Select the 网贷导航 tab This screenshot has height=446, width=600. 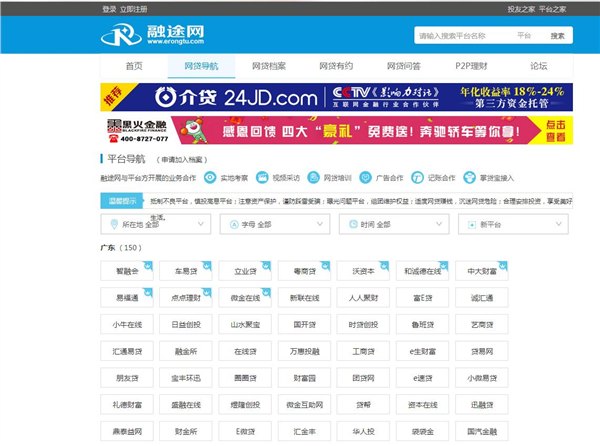point(201,66)
